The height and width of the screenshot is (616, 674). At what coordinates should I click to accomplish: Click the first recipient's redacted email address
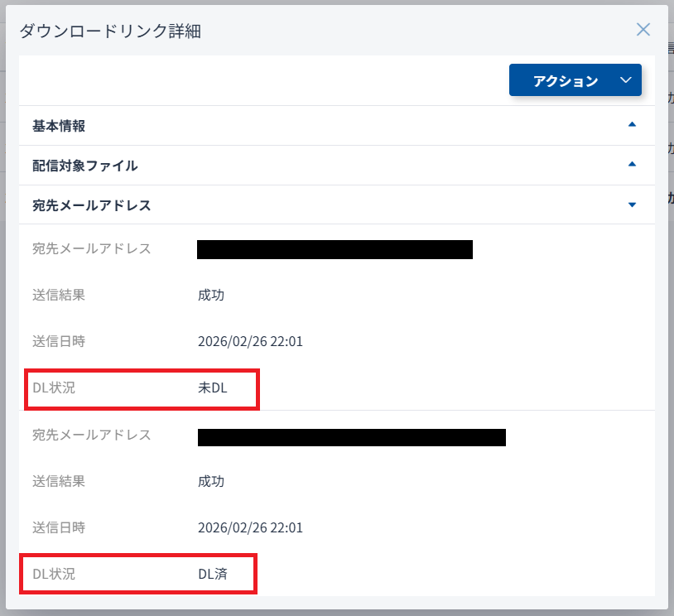335,249
